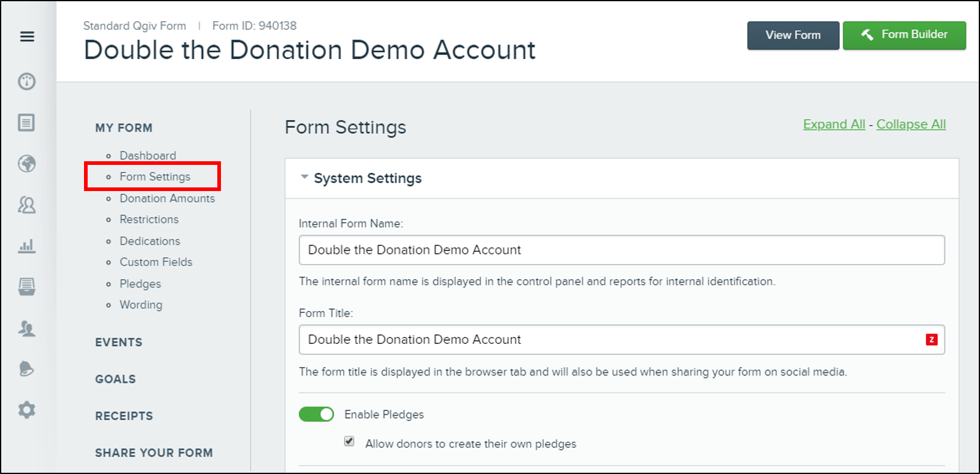Uncheck Allow donors to create their own pledges
The height and width of the screenshot is (474, 980).
pos(349,441)
